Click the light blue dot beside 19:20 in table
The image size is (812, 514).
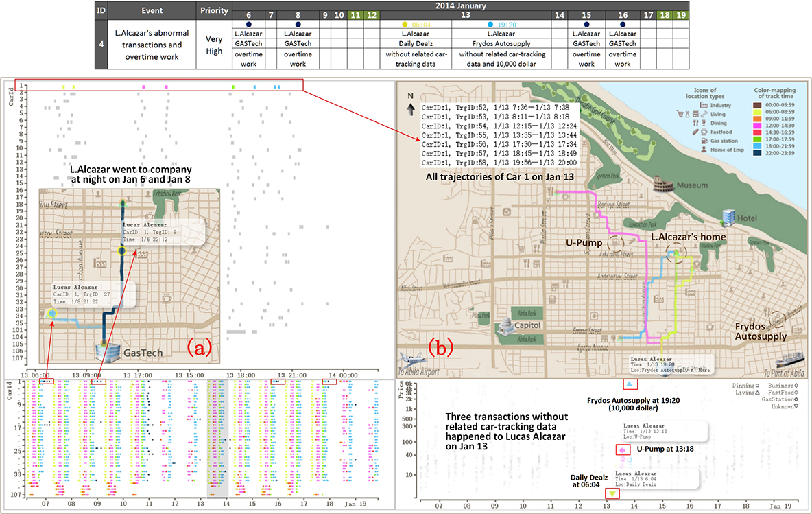pos(490,24)
